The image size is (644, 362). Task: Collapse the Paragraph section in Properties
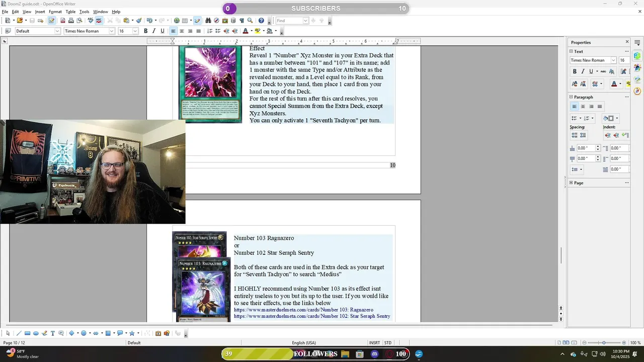(x=571, y=97)
